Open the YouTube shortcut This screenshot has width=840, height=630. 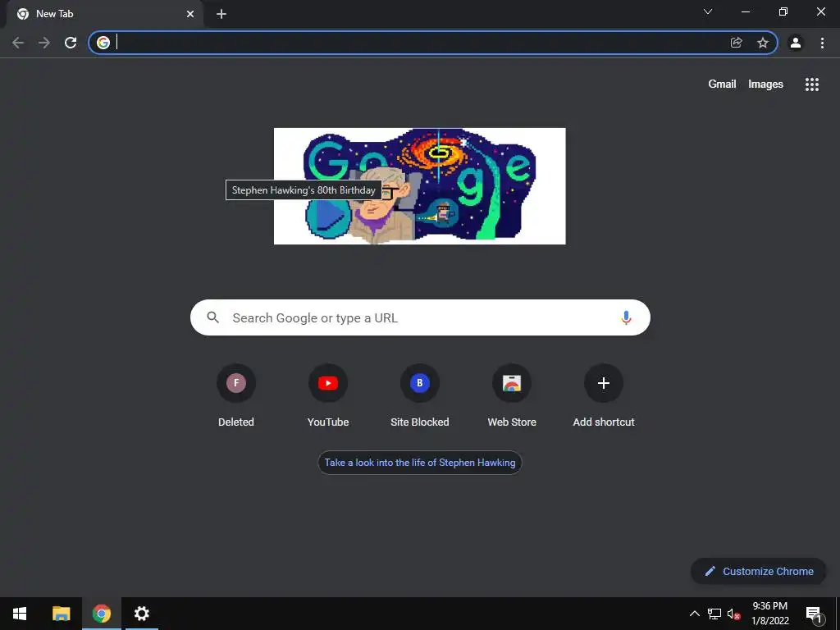328,396
